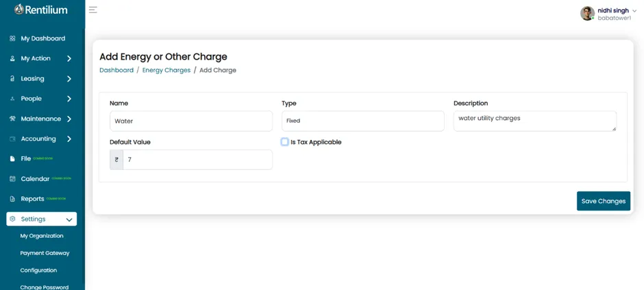The image size is (644, 290).
Task: Open the Type dropdown showing Fixed
Action: pos(362,121)
